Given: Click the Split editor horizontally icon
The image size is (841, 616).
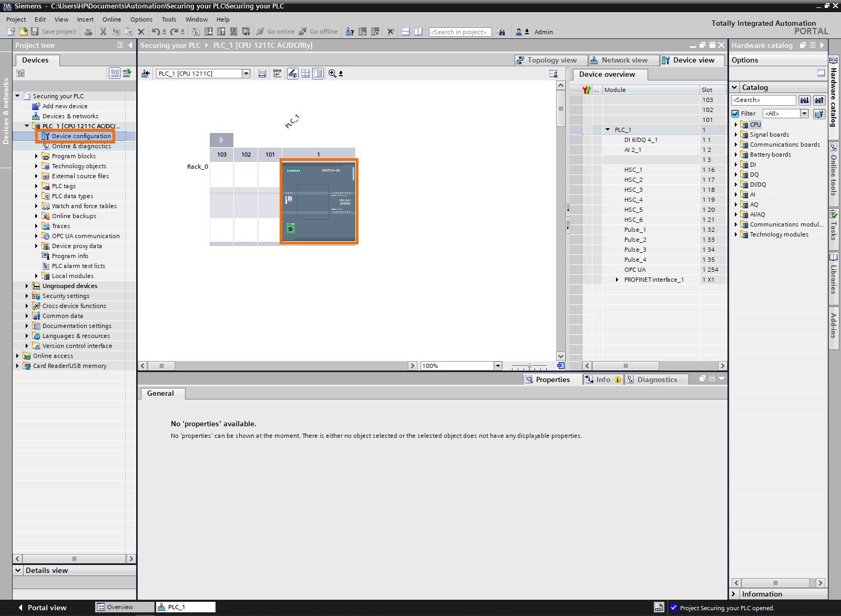Looking at the screenshot, I should click(x=405, y=32).
